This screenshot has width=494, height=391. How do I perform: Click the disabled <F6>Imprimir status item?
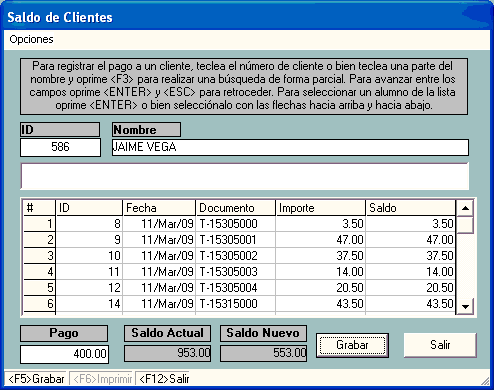point(102,379)
